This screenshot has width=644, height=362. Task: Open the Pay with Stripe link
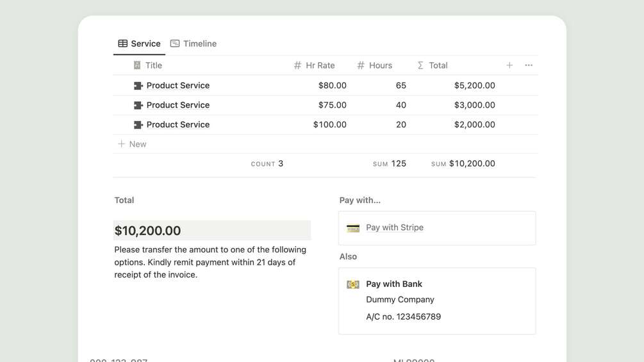coord(394,227)
